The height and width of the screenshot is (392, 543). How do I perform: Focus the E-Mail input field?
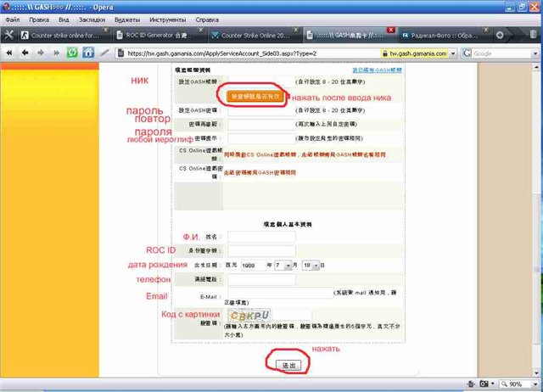click(x=281, y=293)
